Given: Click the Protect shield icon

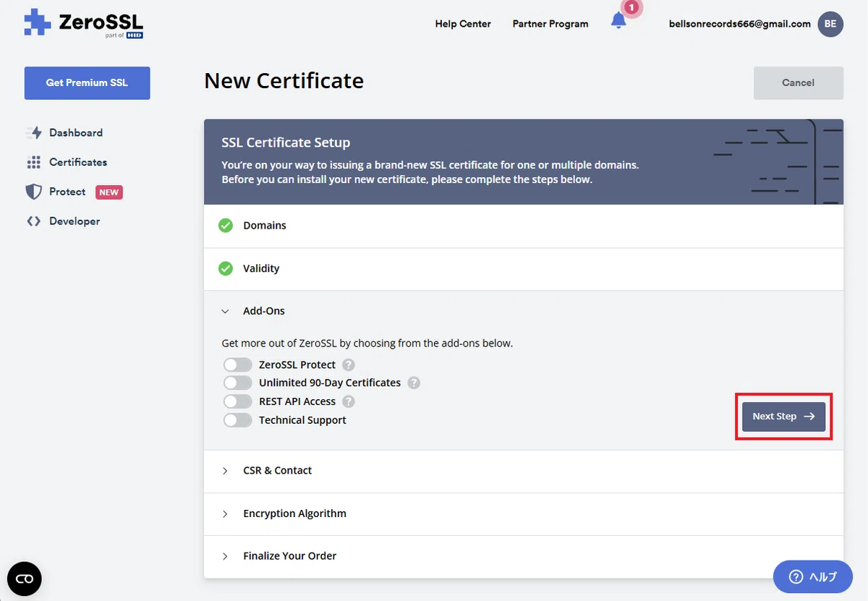Looking at the screenshot, I should click(34, 192).
